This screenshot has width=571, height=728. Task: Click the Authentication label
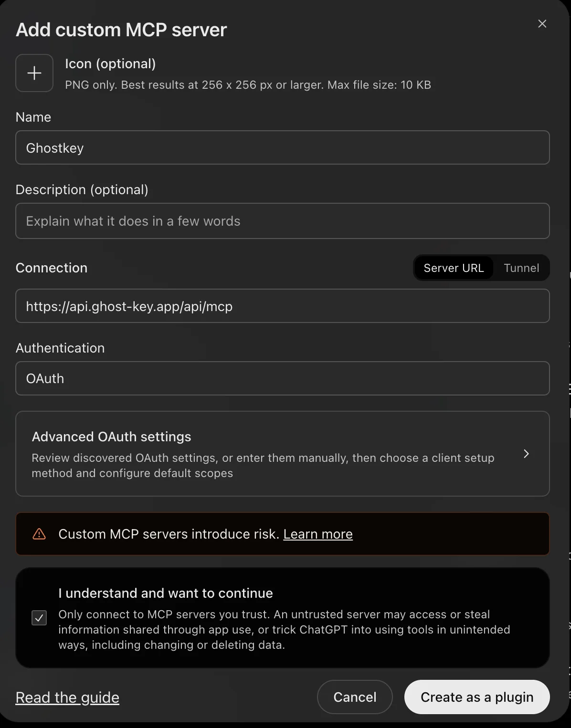coord(60,348)
